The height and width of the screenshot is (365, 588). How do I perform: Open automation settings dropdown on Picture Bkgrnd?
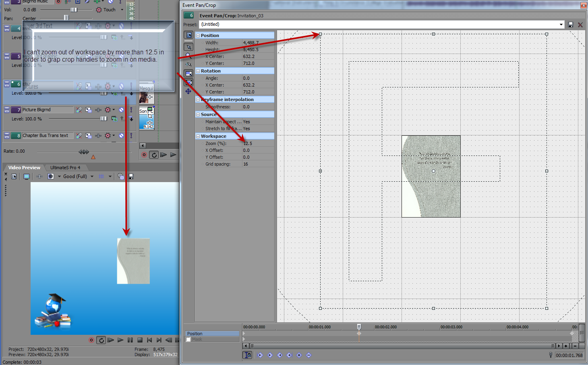114,110
